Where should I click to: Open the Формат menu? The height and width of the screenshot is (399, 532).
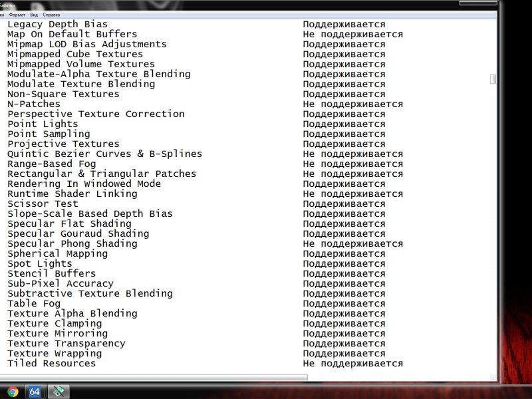(x=17, y=14)
